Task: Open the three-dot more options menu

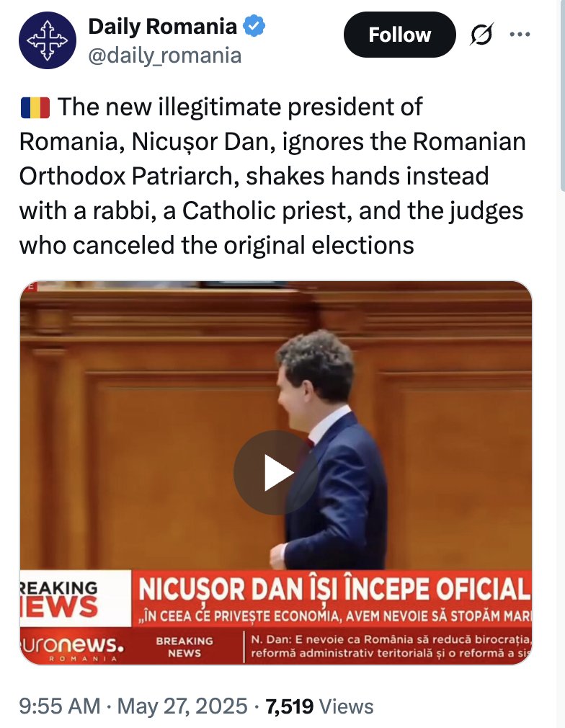Action: click(520, 34)
